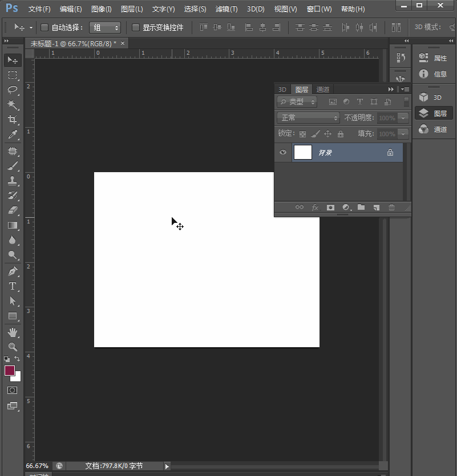The width and height of the screenshot is (457, 476).
Task: Expand the toolbox with double arrows
Action: point(6,40)
